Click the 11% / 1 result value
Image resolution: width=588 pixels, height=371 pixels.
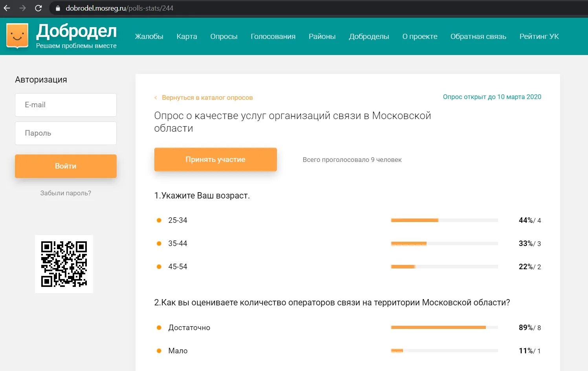(x=530, y=351)
